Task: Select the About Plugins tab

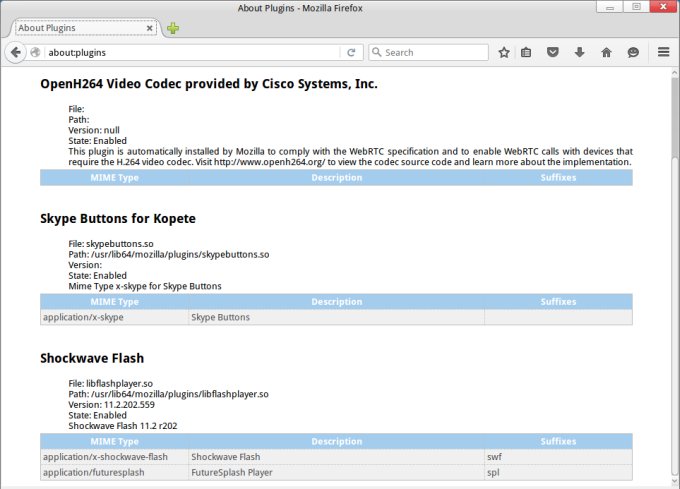Action: pos(85,28)
